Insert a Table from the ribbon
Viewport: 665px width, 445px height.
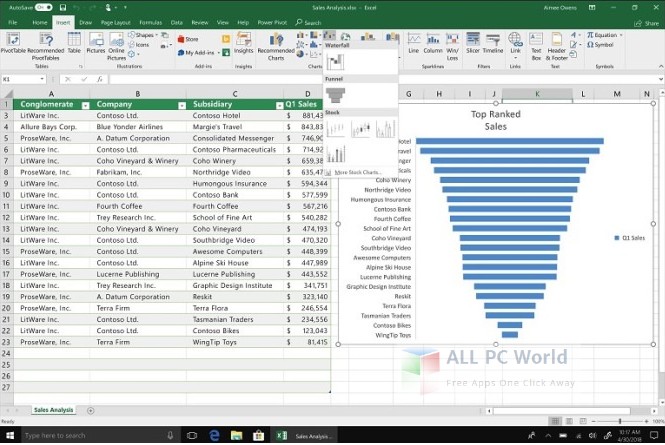[74, 43]
